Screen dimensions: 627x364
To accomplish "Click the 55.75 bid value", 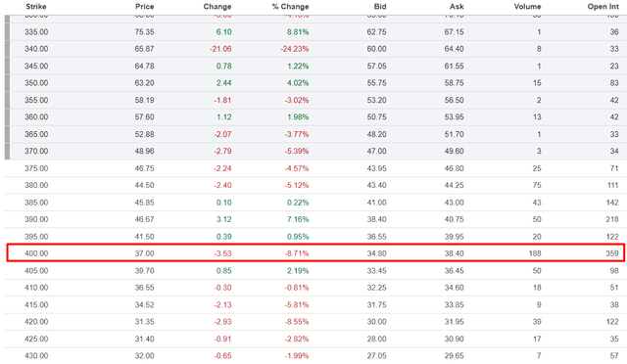I will pyautogui.click(x=376, y=83).
